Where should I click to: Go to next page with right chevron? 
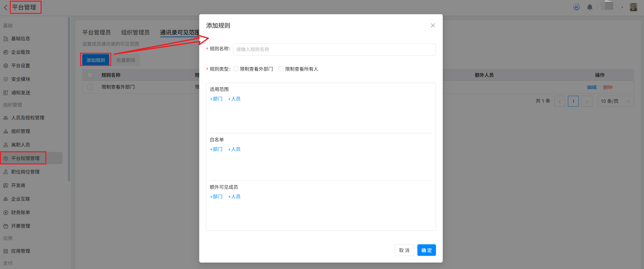coord(587,101)
